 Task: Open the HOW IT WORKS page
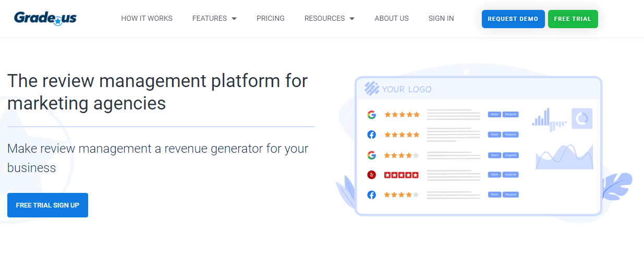coord(147,18)
